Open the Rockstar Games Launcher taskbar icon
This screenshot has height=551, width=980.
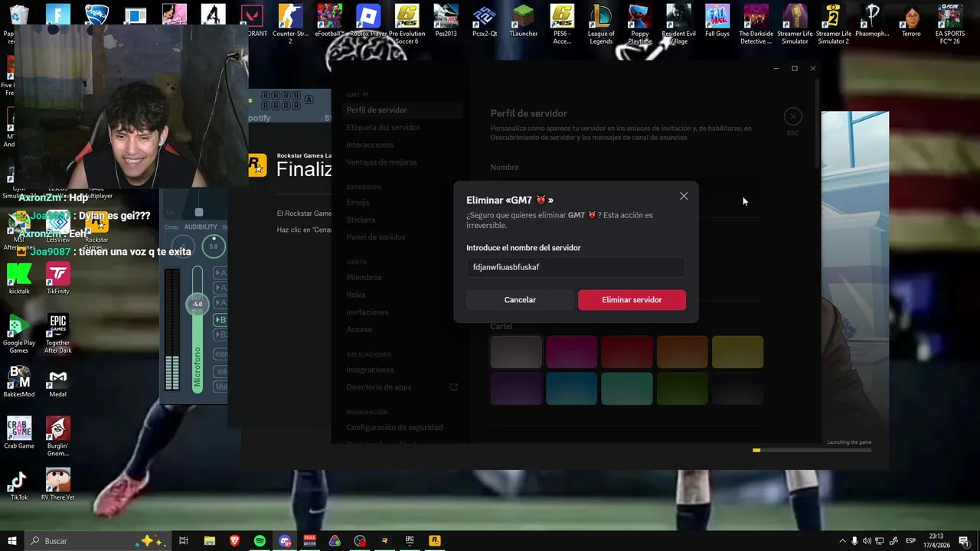tap(435, 540)
